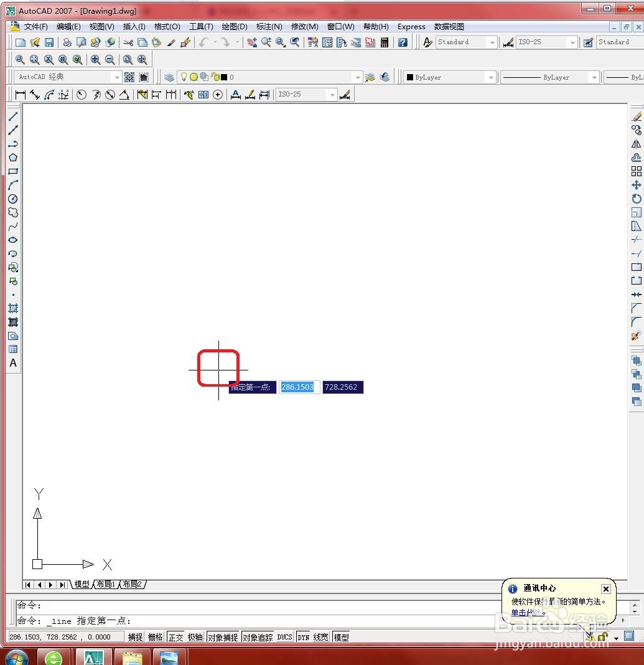Select the Arc draw tool
Viewport: 644px width, 665px height.
coord(13,185)
